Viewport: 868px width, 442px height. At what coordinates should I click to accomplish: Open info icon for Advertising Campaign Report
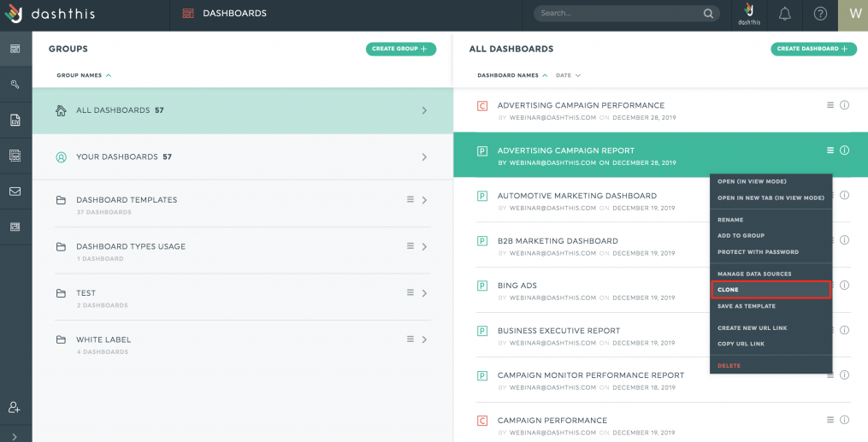click(844, 150)
